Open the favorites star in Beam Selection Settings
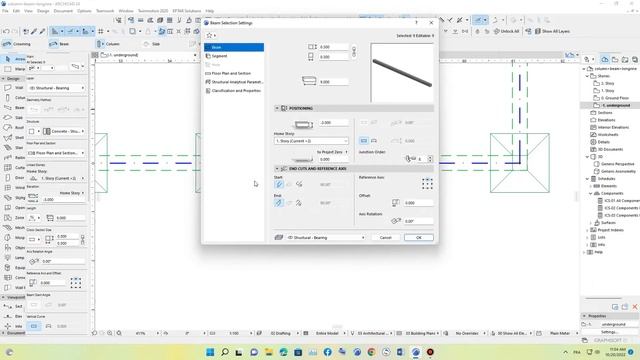The height and width of the screenshot is (360, 640). coord(209,36)
